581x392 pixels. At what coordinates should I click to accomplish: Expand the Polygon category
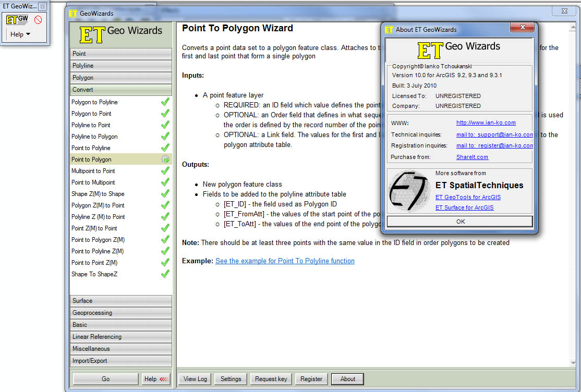coord(121,78)
